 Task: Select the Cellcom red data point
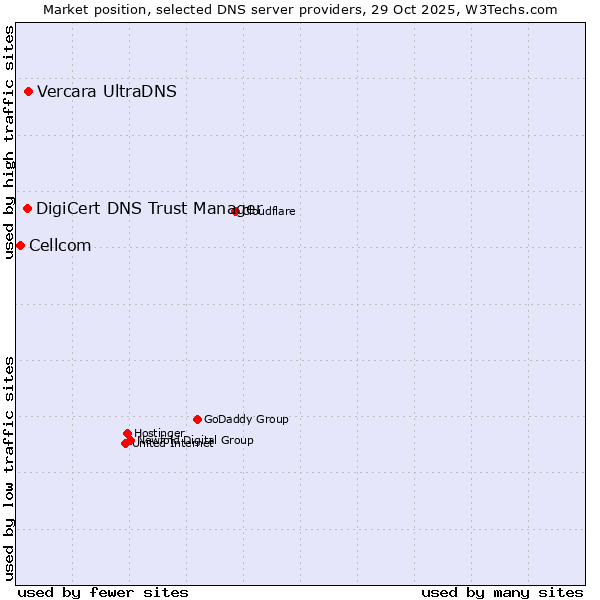pos(20,246)
